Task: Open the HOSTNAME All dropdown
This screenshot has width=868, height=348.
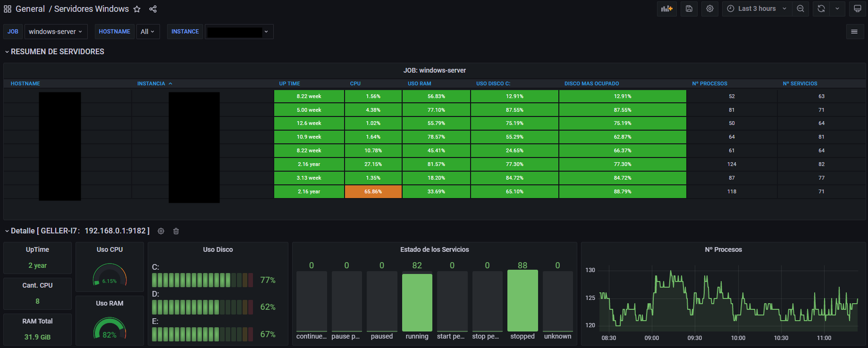Action: point(148,32)
